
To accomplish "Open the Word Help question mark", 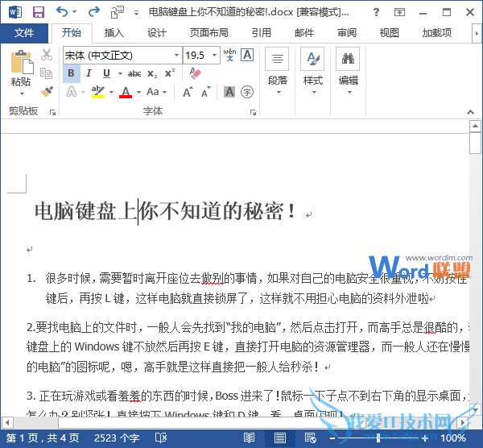I will point(376,12).
